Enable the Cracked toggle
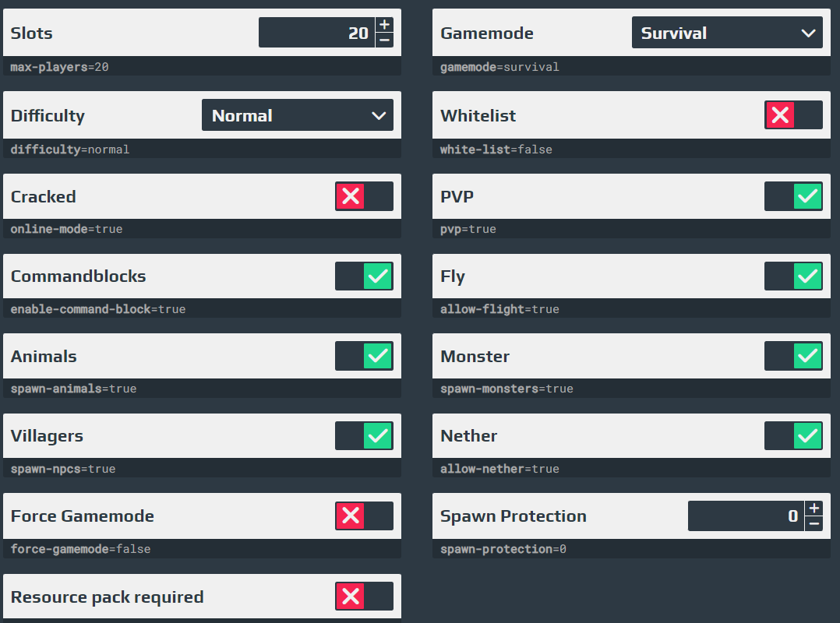Image resolution: width=840 pixels, height=623 pixels. pos(365,196)
